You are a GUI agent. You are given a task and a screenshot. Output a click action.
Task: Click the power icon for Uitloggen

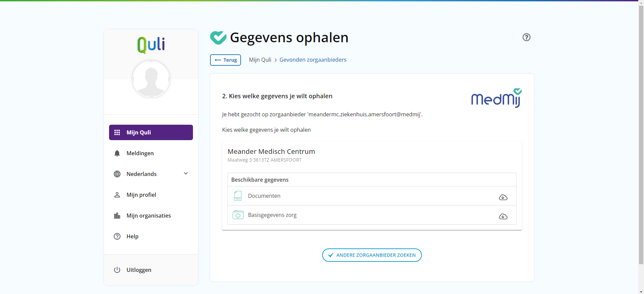(117, 270)
